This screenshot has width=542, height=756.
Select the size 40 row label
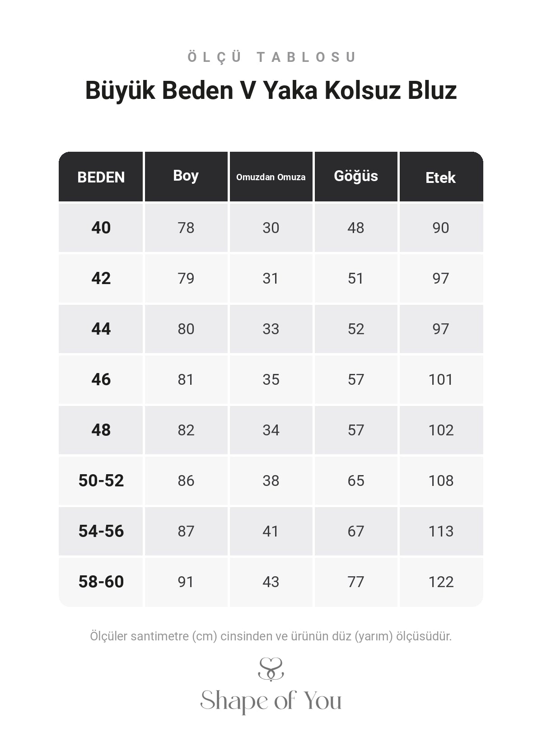(101, 228)
